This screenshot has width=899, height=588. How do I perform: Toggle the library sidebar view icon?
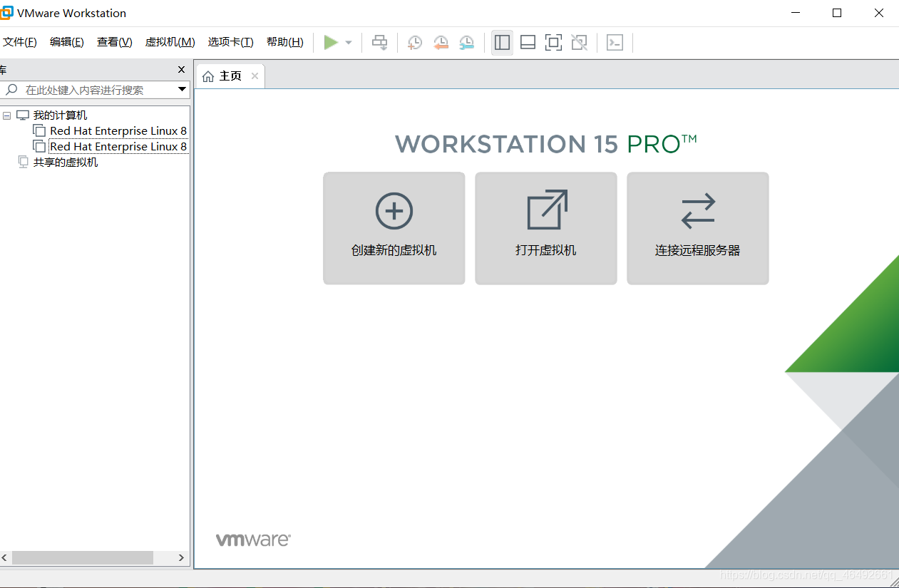point(502,43)
